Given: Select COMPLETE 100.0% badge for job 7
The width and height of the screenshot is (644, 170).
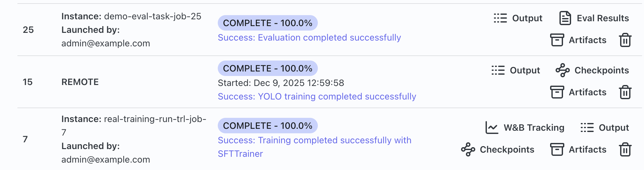Looking at the screenshot, I should [x=267, y=126].
